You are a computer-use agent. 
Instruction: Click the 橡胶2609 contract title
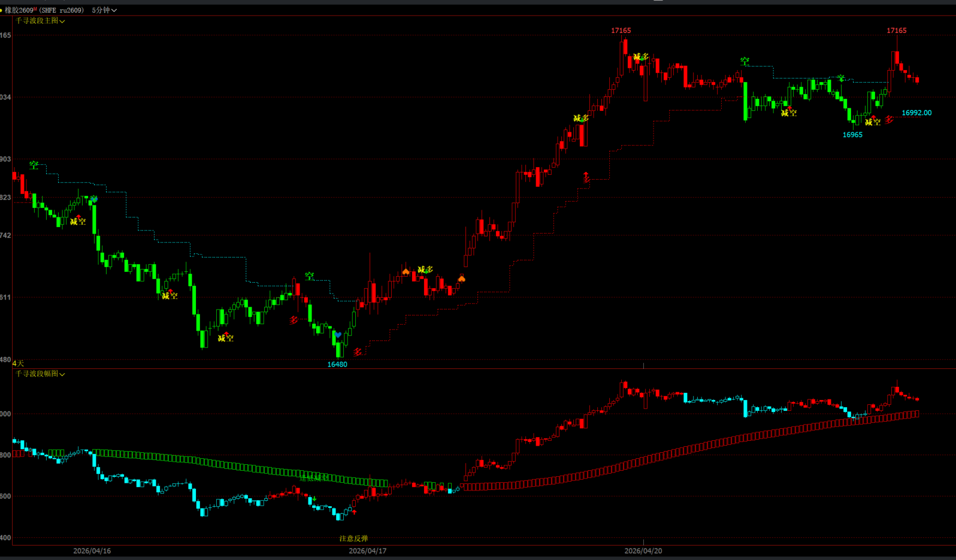tap(19, 10)
